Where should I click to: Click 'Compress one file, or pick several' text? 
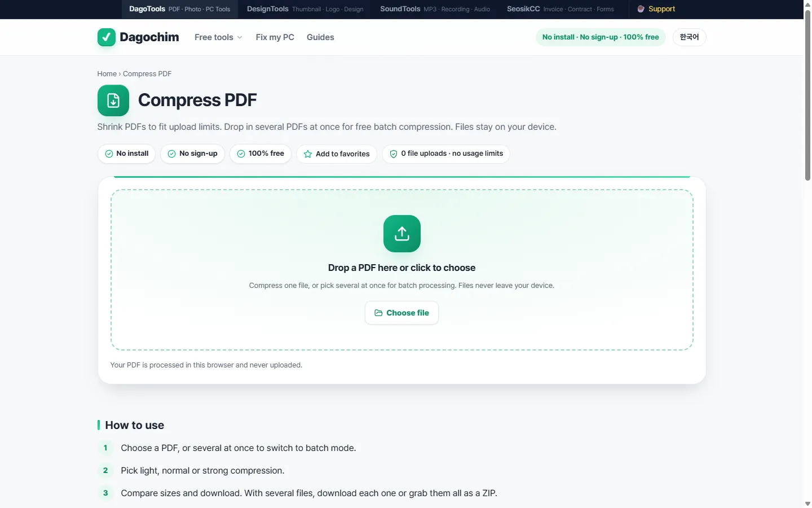(401, 286)
